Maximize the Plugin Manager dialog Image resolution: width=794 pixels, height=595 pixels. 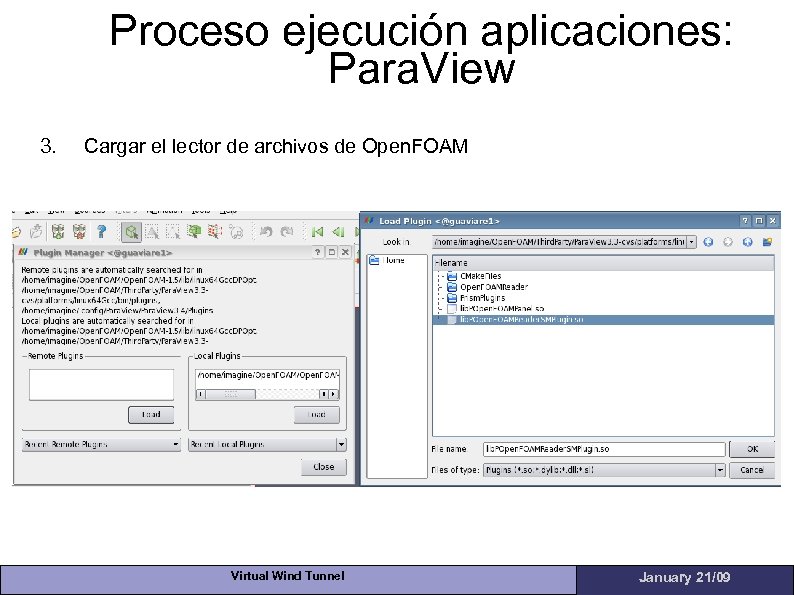[x=332, y=252]
